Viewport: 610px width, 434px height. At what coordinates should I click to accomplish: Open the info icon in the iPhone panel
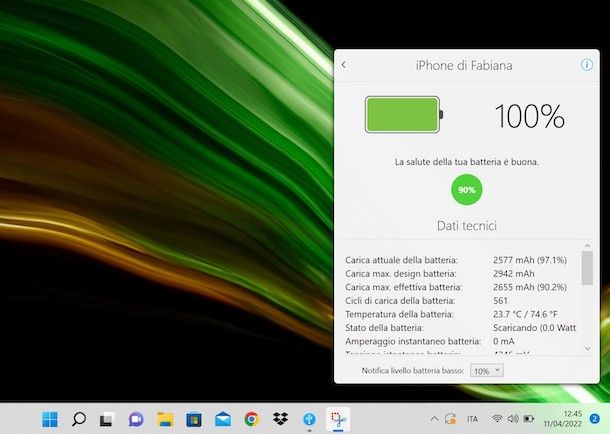tap(587, 65)
